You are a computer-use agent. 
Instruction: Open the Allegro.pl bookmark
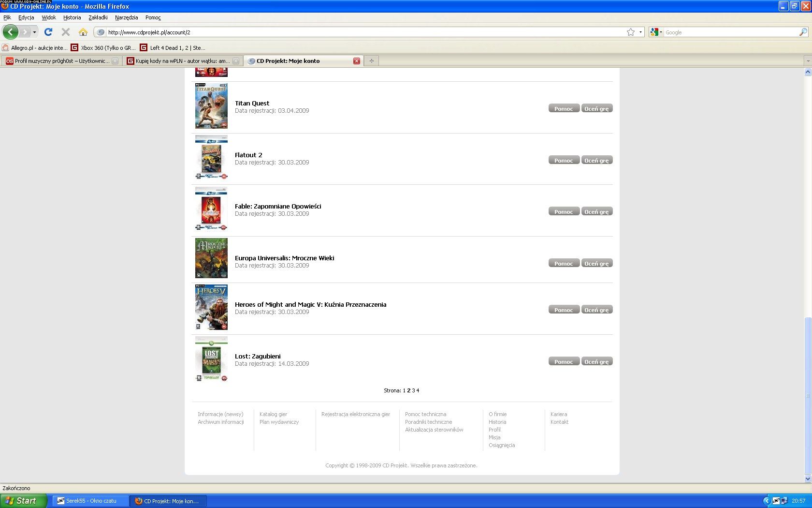35,48
